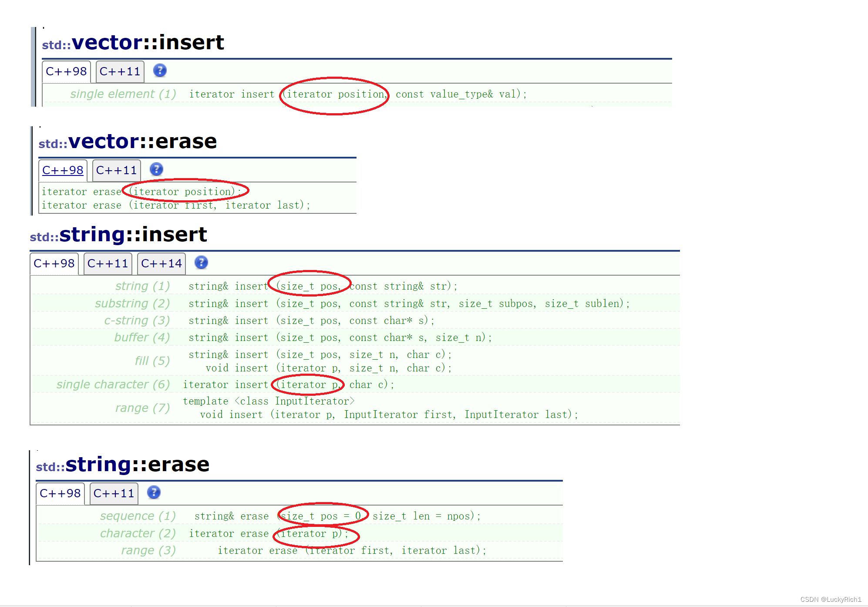Select C++11 tab under vector::insert
The height and width of the screenshot is (607, 868).
pyautogui.click(x=120, y=72)
